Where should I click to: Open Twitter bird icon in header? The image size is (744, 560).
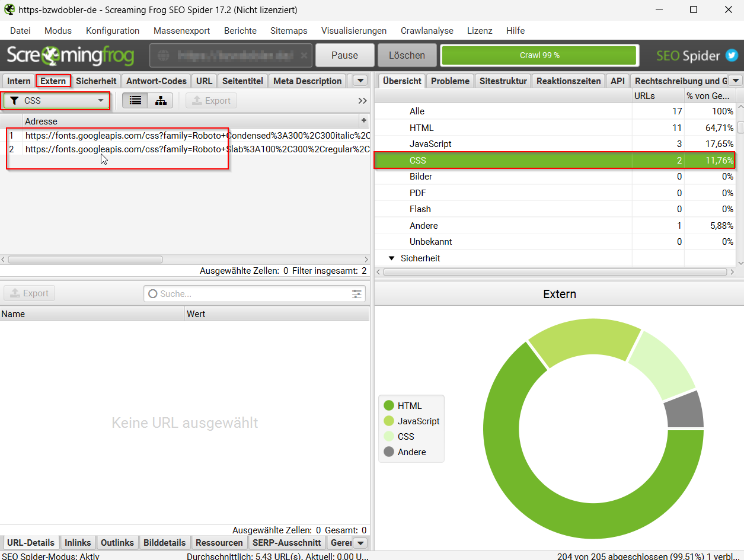coord(732,56)
